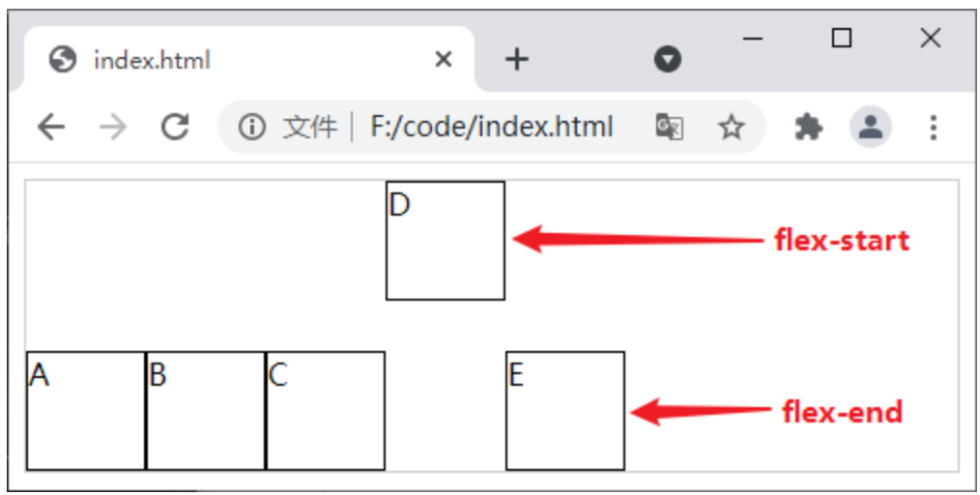The width and height of the screenshot is (980, 495).
Task: Select the index.html tab
Action: coord(193,60)
